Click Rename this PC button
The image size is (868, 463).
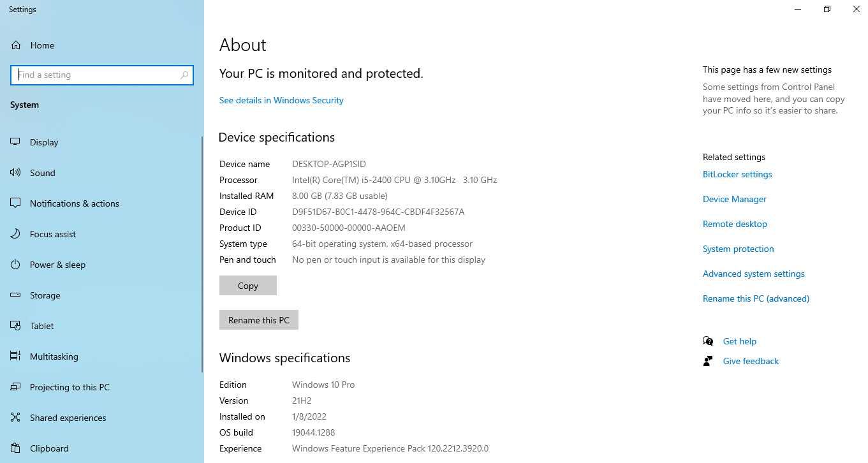pyautogui.click(x=259, y=320)
